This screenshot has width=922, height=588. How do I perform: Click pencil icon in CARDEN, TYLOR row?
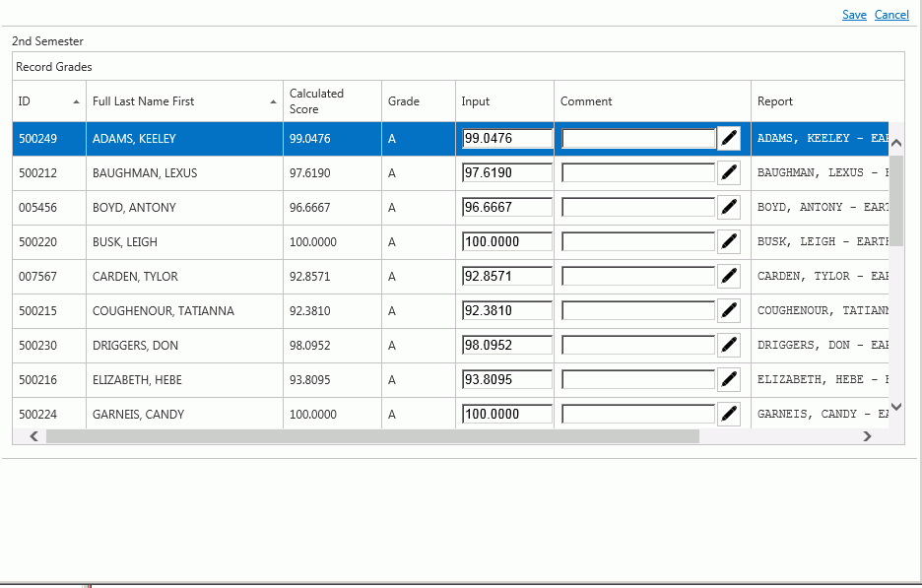point(729,277)
